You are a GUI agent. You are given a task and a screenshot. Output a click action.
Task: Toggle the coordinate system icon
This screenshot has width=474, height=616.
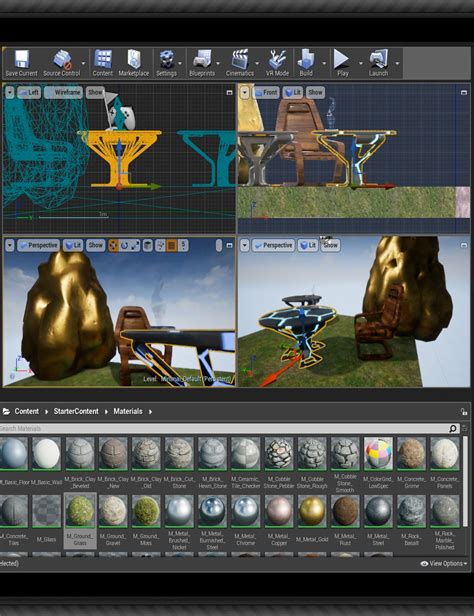tap(148, 246)
